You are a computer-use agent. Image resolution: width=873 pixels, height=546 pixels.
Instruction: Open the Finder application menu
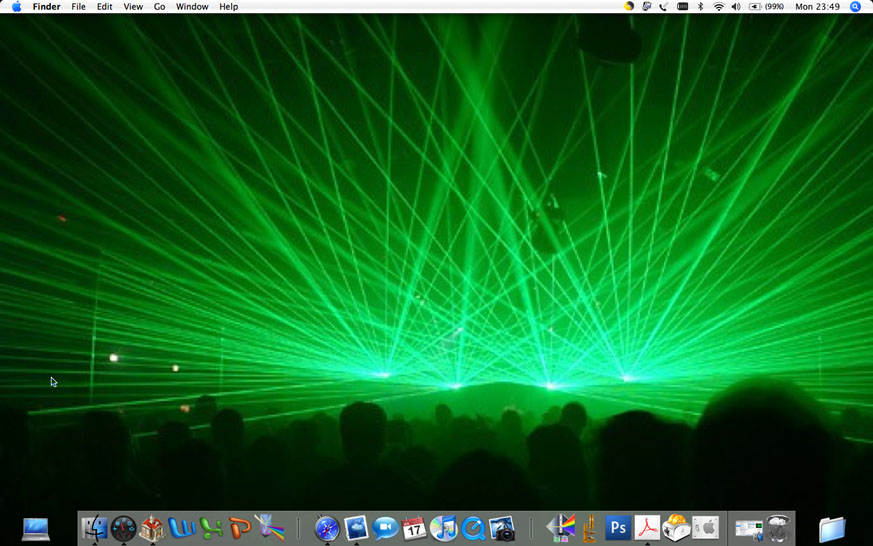(x=46, y=7)
